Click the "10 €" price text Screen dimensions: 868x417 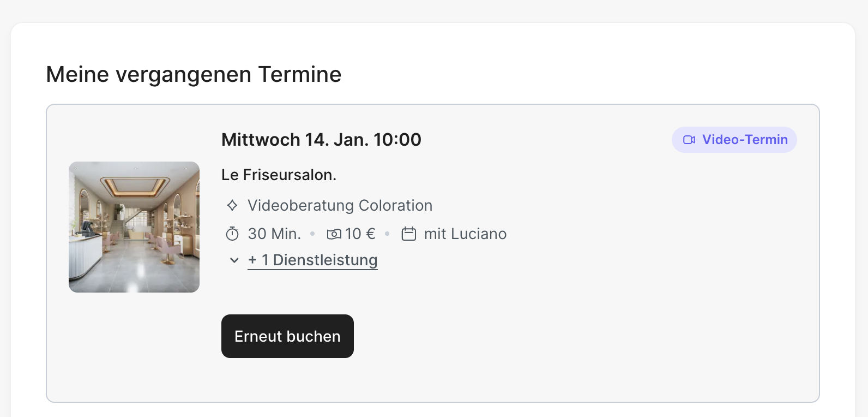tap(360, 234)
